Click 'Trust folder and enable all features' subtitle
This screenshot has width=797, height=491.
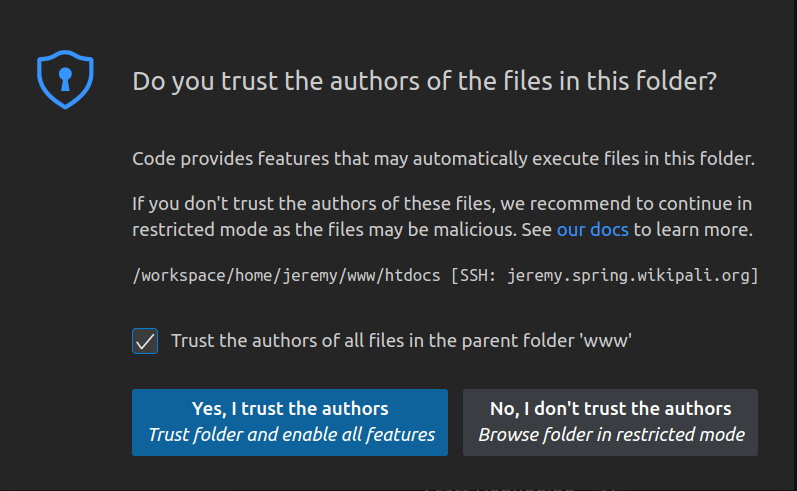[x=291, y=435]
